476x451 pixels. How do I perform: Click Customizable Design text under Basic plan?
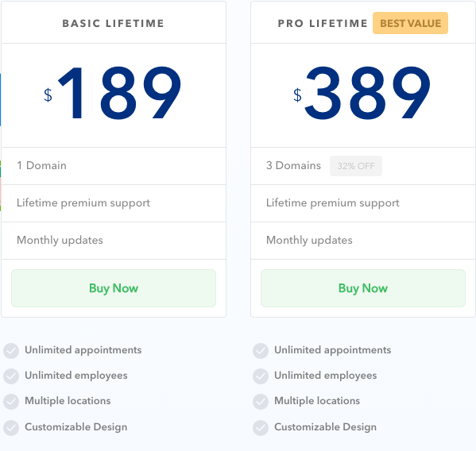coord(76,427)
